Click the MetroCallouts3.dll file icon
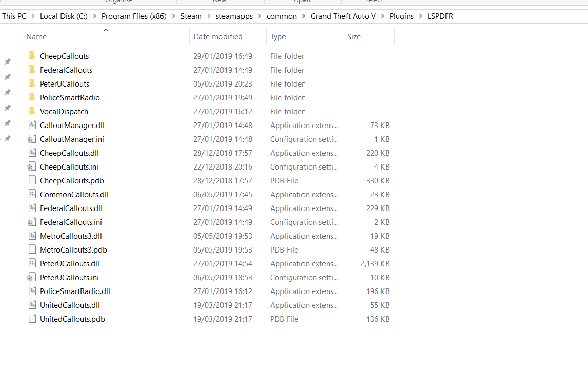588x376 pixels. (x=32, y=236)
